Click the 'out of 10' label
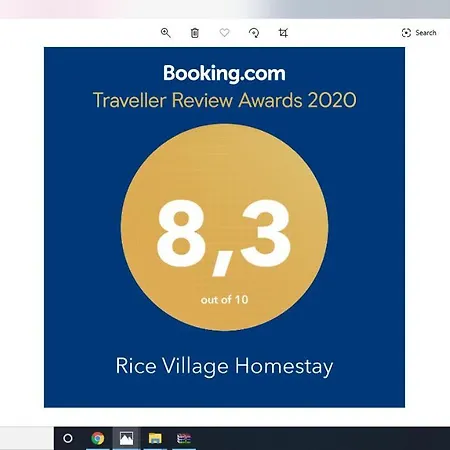 click(x=224, y=300)
